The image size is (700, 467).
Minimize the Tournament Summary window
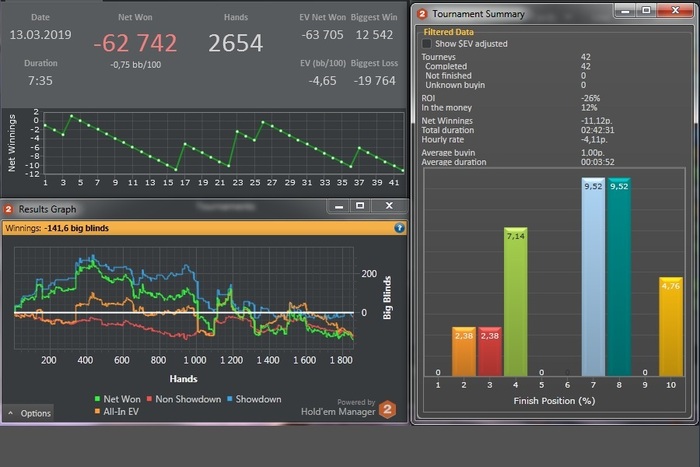[625, 10]
